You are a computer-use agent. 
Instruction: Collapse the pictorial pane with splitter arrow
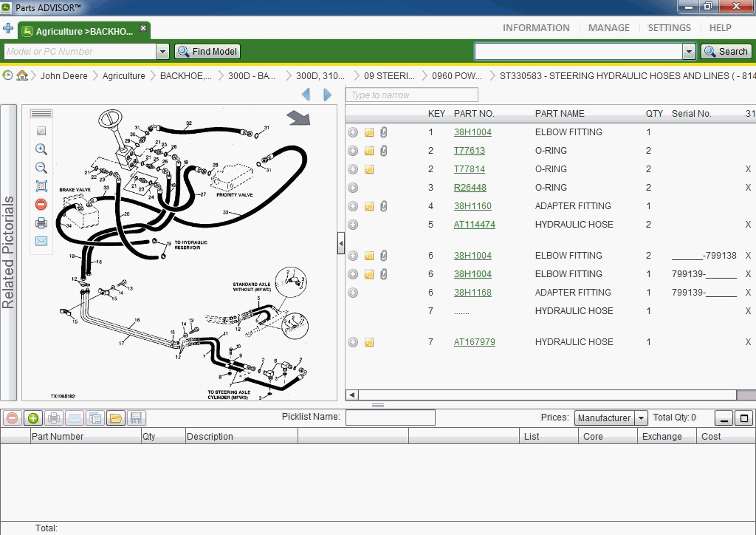point(341,243)
